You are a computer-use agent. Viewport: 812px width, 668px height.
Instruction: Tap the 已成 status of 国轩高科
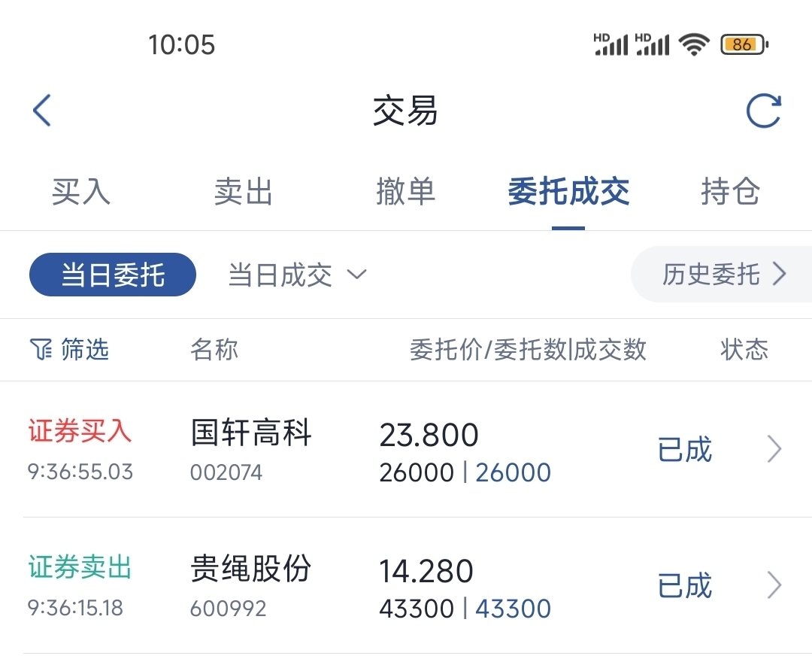tap(685, 449)
